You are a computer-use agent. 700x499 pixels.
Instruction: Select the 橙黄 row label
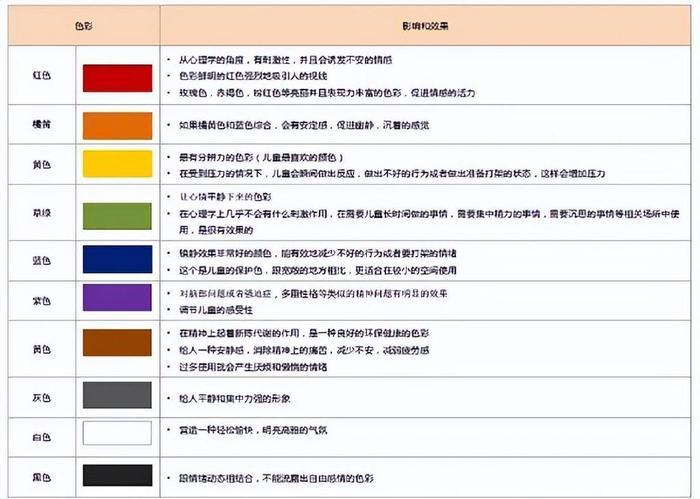point(41,122)
